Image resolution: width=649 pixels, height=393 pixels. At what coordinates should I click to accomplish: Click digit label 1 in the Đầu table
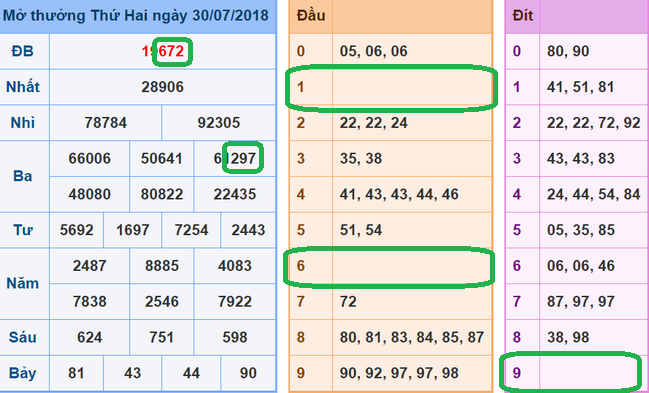(x=301, y=87)
